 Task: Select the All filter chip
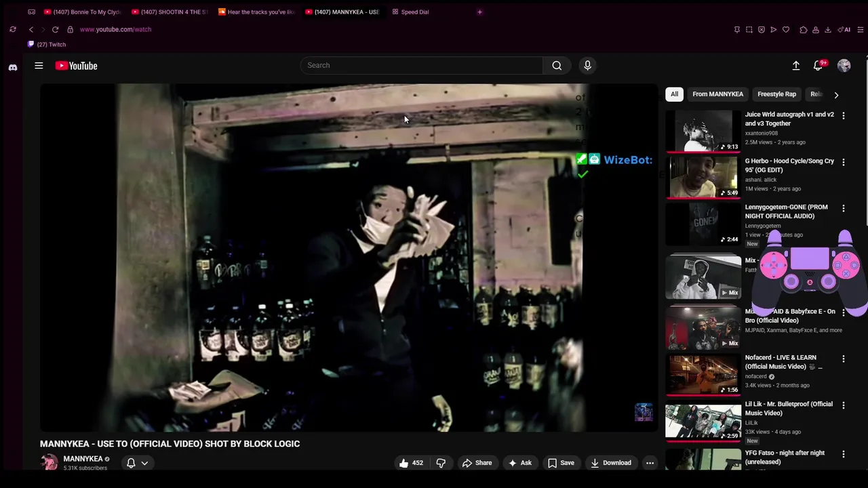tap(674, 94)
